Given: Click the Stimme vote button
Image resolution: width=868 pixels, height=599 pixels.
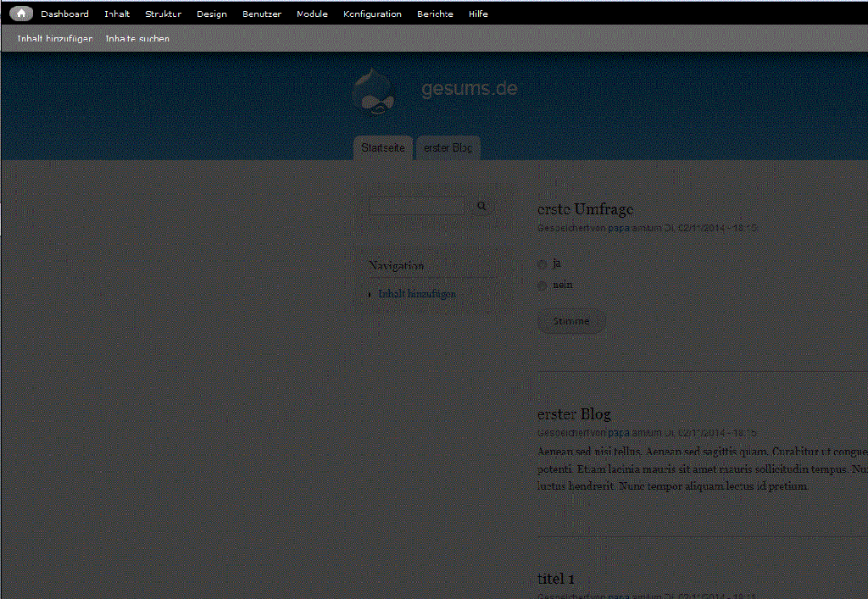Looking at the screenshot, I should (x=571, y=321).
